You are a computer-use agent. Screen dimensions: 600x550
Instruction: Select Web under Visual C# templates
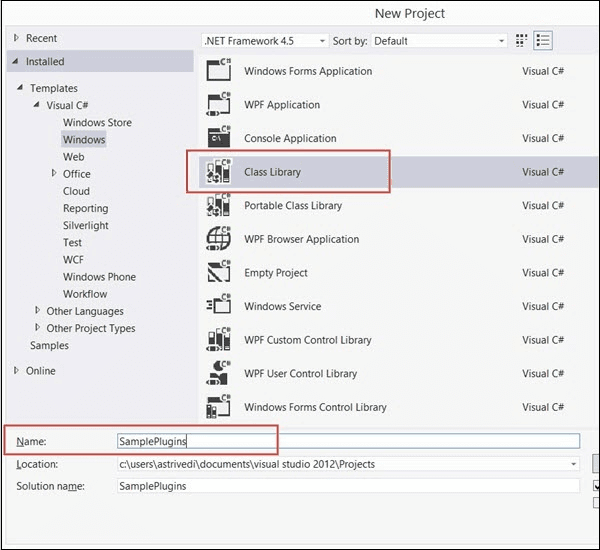point(74,157)
